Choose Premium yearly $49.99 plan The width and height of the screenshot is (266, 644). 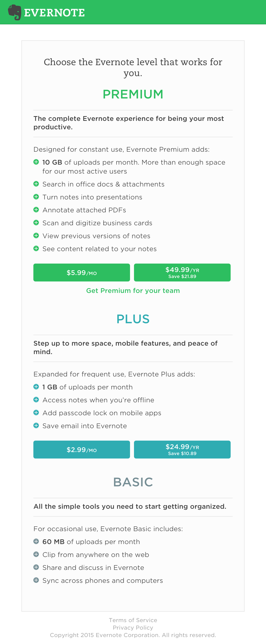[182, 273]
